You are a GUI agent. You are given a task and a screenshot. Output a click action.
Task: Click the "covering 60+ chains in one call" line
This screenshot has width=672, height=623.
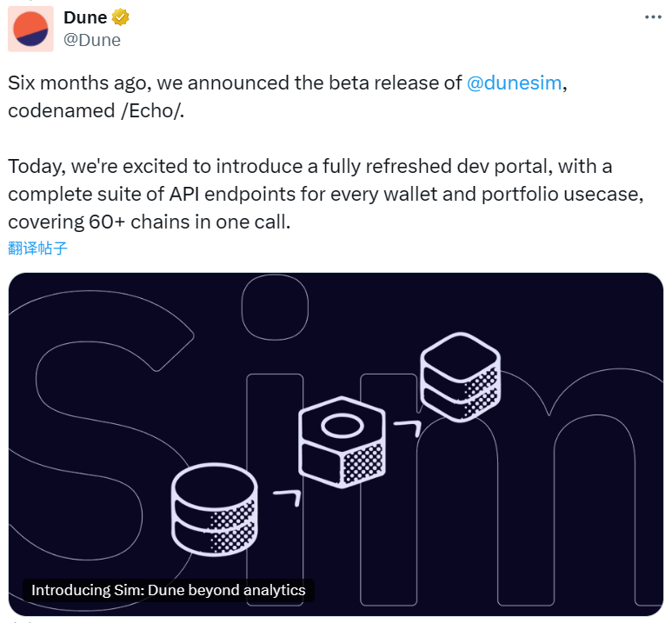tap(149, 222)
